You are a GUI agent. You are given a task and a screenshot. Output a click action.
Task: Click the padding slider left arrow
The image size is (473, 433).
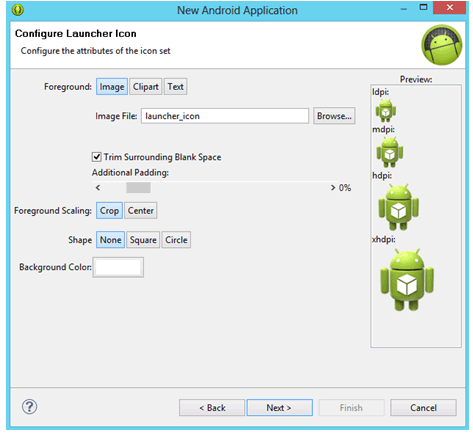[x=98, y=188]
